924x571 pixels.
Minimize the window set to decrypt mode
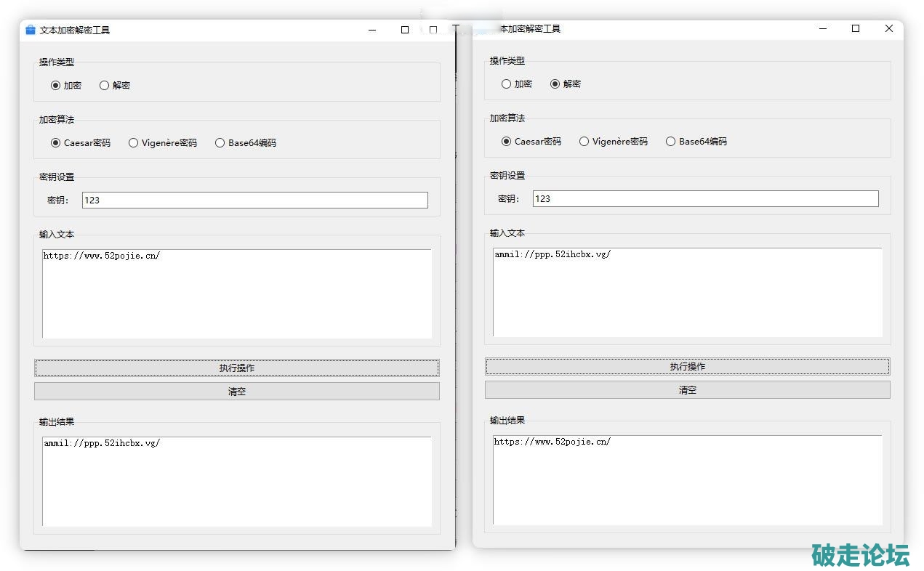pos(823,29)
